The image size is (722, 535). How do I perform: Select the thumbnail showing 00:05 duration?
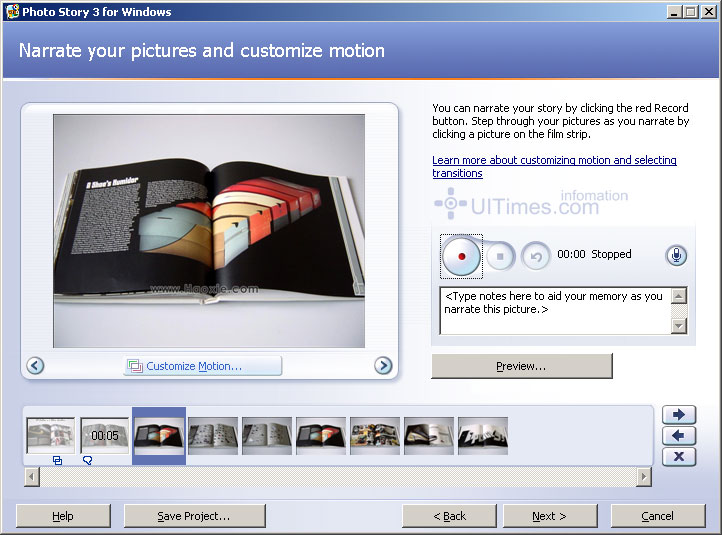105,435
